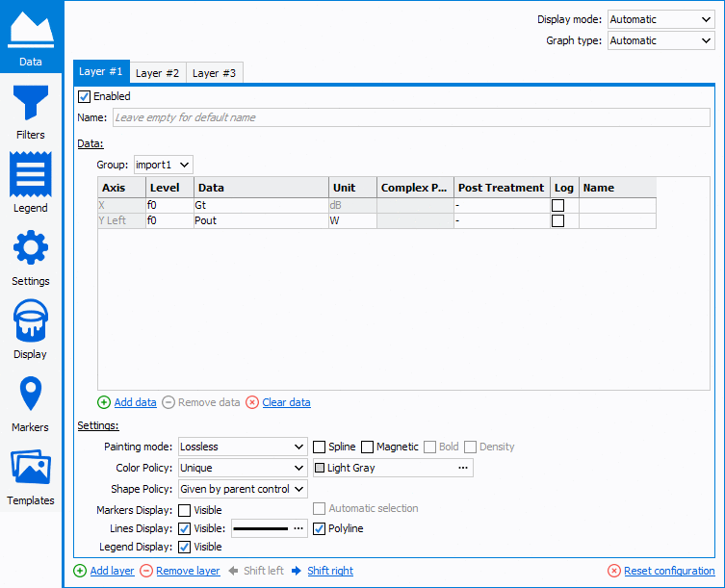Click the red X icon beside Clear data
Screen dimensions: 725x588
click(252, 402)
